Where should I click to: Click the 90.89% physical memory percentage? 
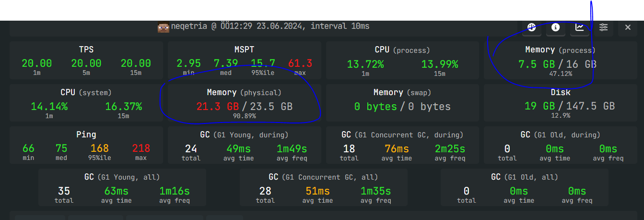click(x=245, y=116)
